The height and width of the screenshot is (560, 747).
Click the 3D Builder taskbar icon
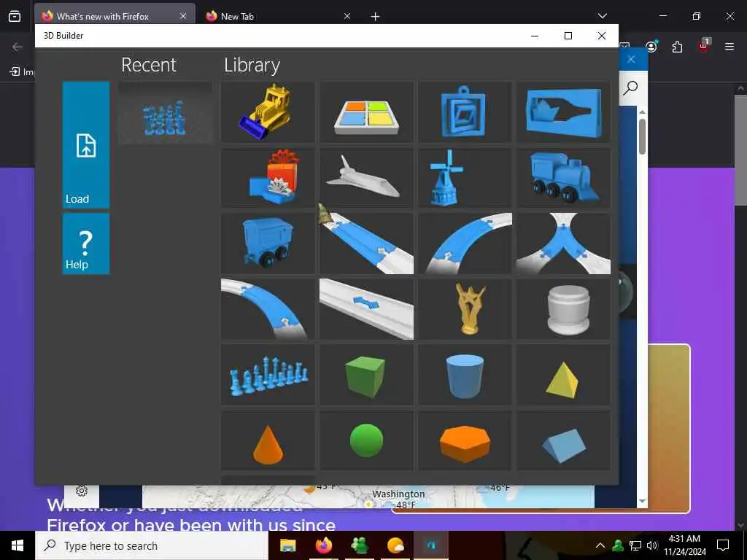431,545
